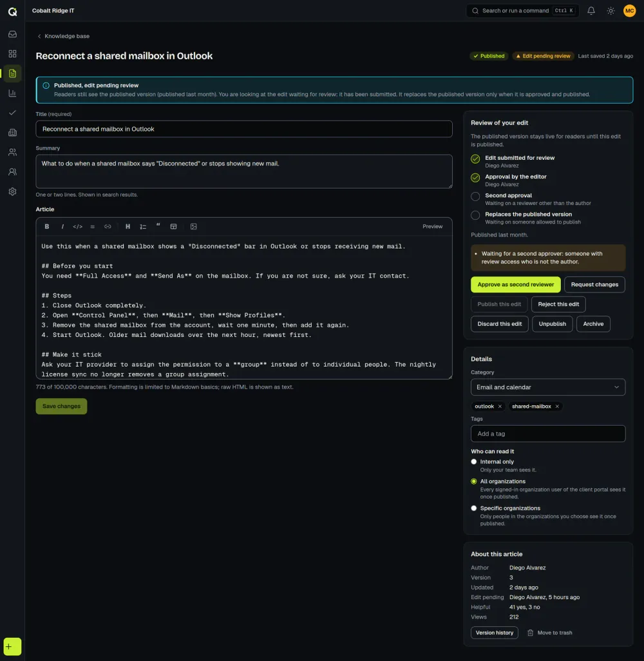Open Version history

click(495, 633)
